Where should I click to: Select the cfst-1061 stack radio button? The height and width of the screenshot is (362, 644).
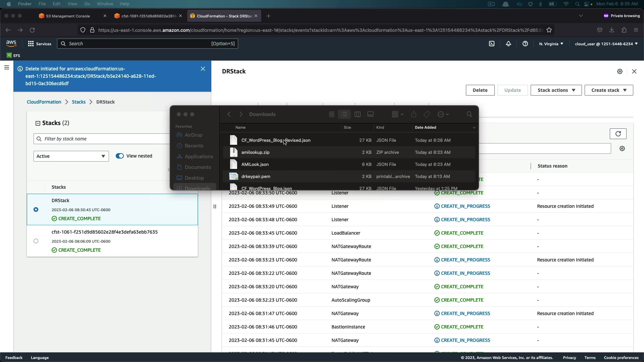point(36,241)
